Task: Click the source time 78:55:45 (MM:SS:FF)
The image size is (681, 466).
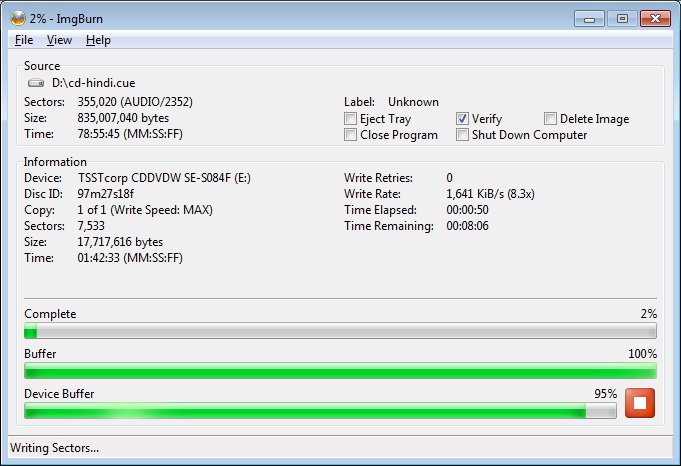Action: (130, 134)
